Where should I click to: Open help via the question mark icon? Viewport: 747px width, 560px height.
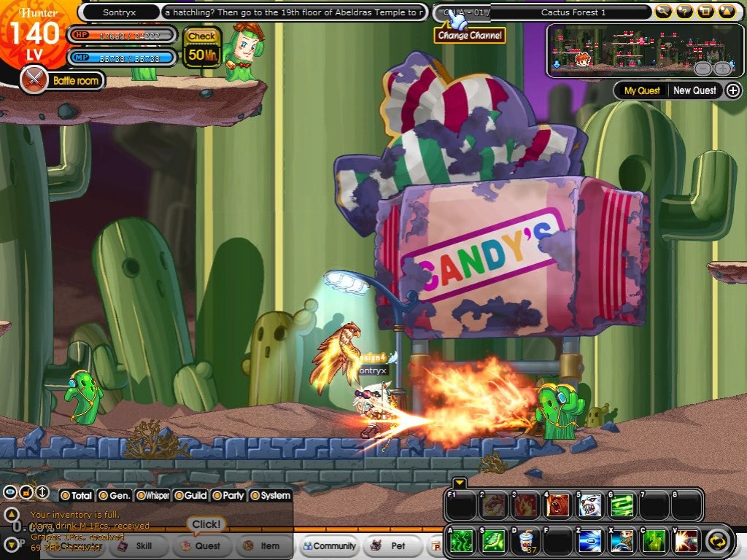pos(684,11)
